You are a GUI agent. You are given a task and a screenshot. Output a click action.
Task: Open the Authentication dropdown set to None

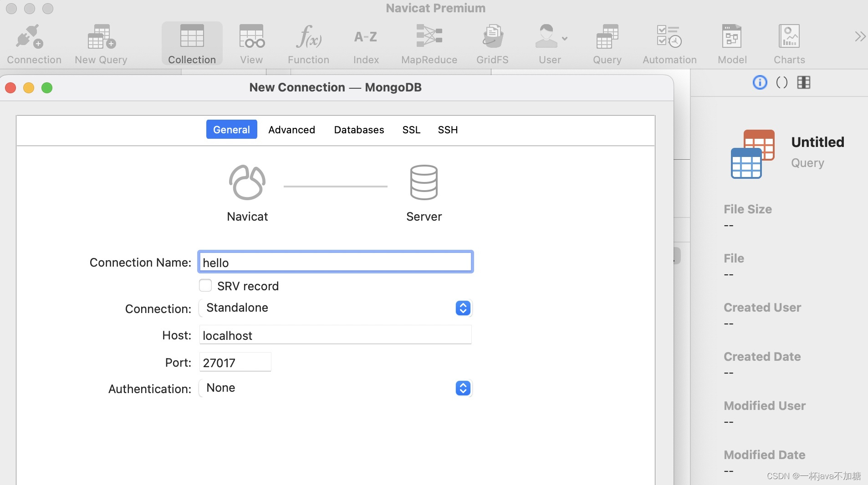[x=336, y=388]
